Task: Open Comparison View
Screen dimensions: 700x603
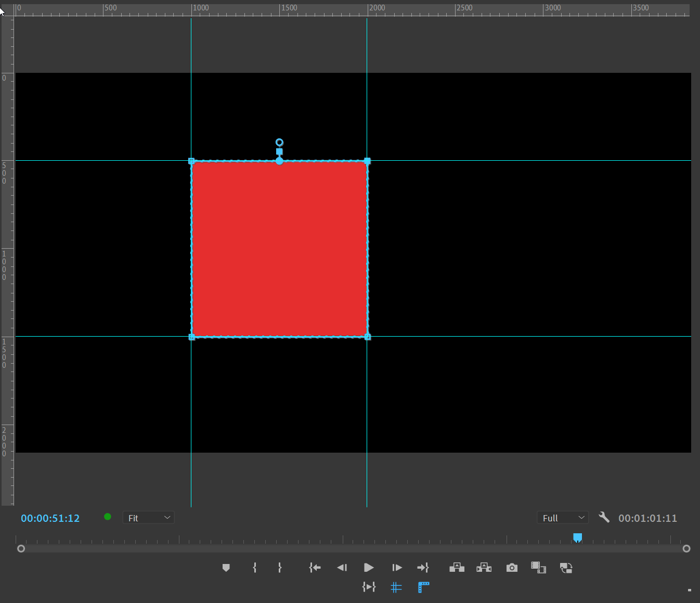Action: pos(538,568)
